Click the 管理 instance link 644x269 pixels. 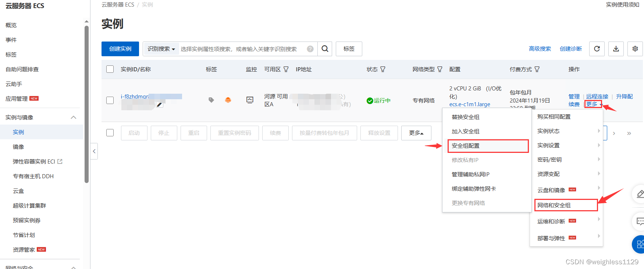pos(574,96)
